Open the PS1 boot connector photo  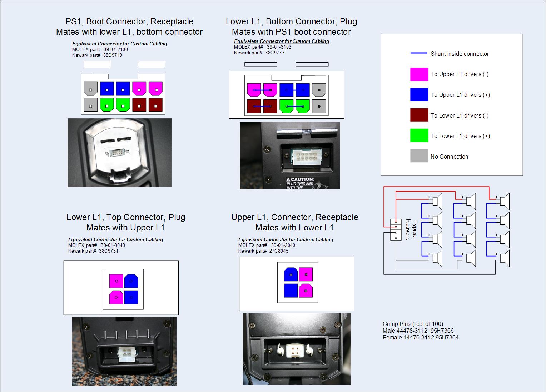pyautogui.click(x=119, y=153)
